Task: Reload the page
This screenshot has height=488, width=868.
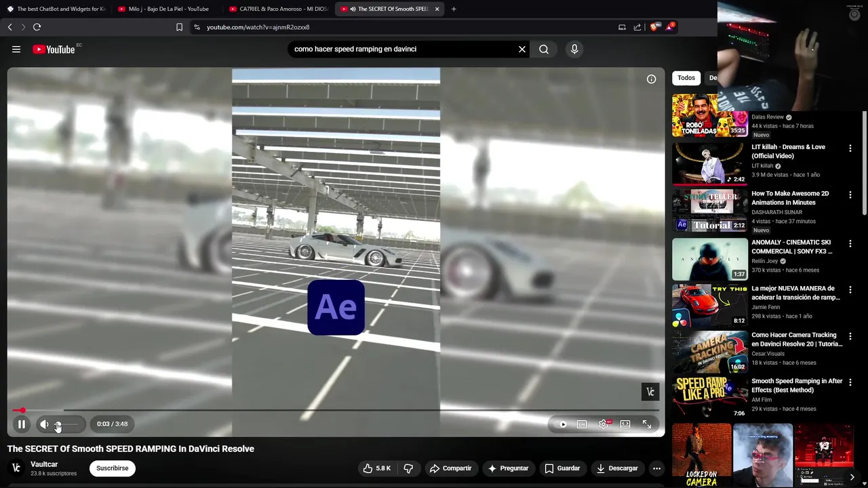Action: pyautogui.click(x=37, y=27)
